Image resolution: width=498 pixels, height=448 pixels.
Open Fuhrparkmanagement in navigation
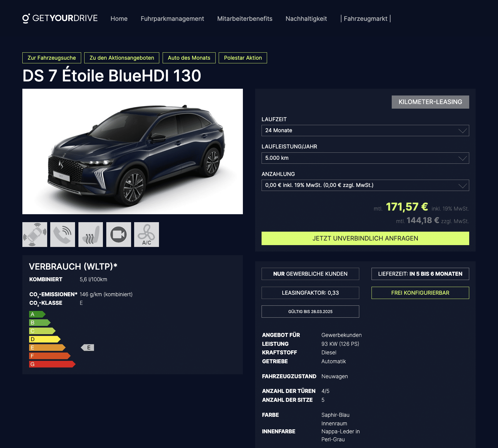tap(172, 19)
